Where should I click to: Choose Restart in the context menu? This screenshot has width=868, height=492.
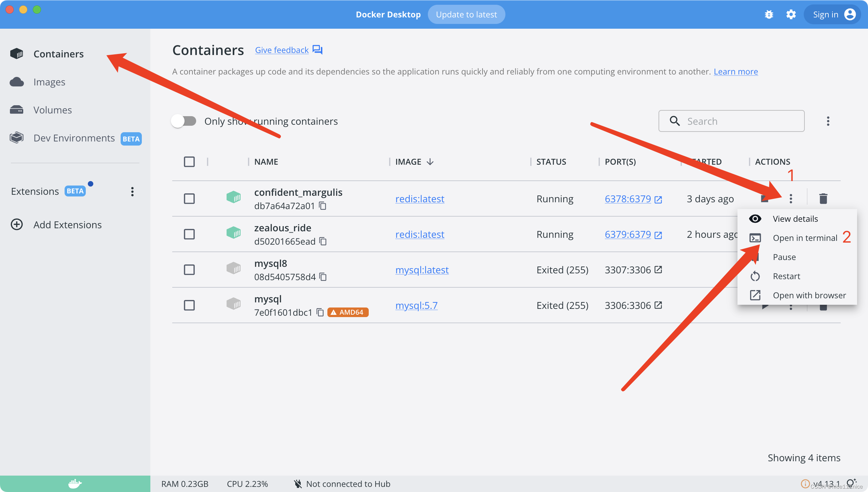[786, 276]
